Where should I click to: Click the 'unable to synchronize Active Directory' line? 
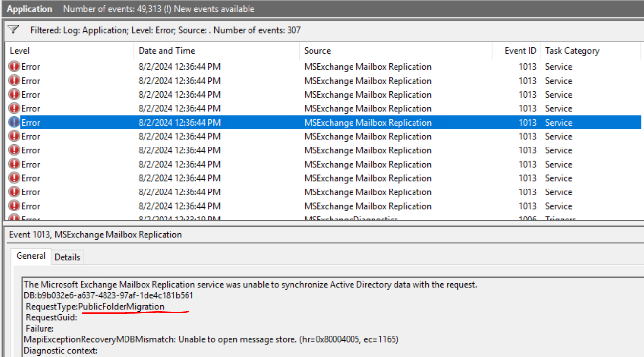(x=250, y=284)
